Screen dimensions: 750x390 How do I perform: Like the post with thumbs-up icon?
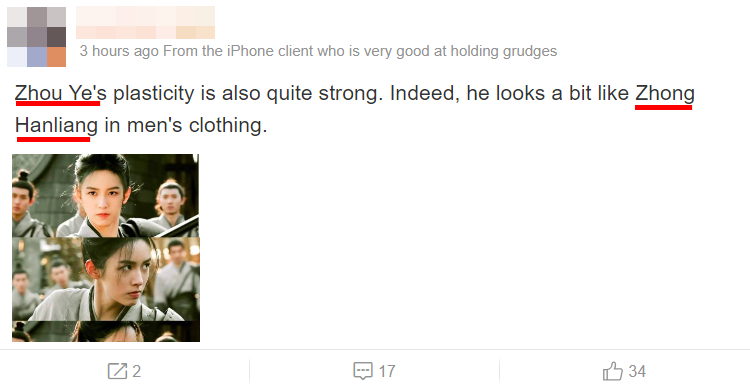[x=613, y=371]
